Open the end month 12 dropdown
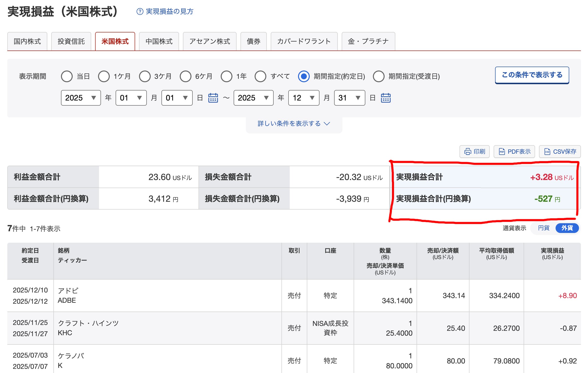Image resolution: width=588 pixels, height=373 pixels. coord(304,98)
